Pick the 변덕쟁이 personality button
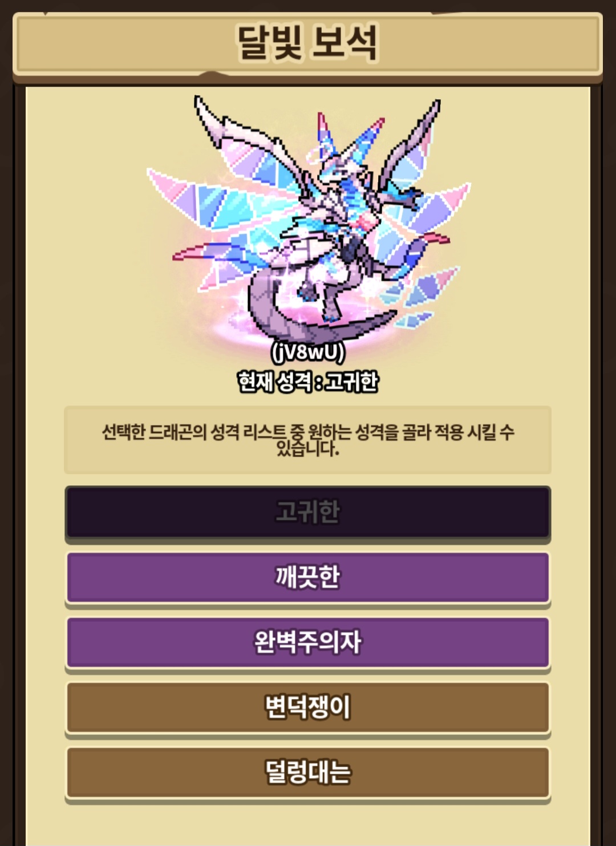616x846 pixels. coord(307,707)
